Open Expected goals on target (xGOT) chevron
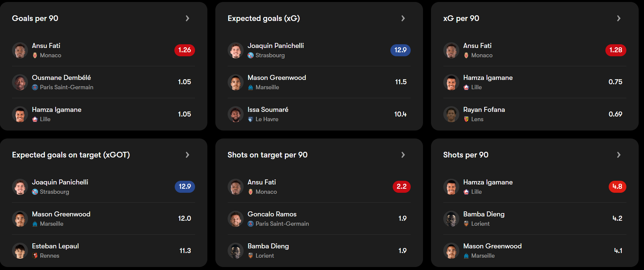644x270 pixels. click(x=187, y=155)
